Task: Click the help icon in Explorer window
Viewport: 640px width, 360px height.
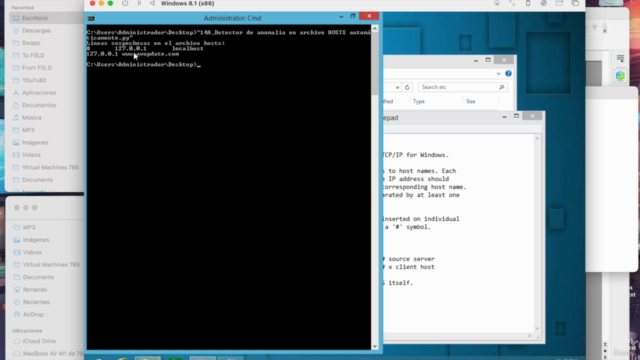Action: coord(508,73)
